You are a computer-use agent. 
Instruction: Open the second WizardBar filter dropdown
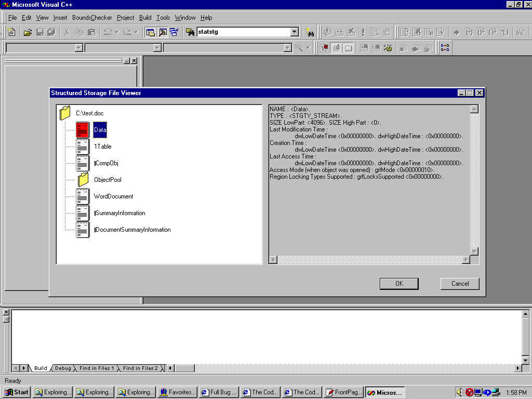point(157,48)
